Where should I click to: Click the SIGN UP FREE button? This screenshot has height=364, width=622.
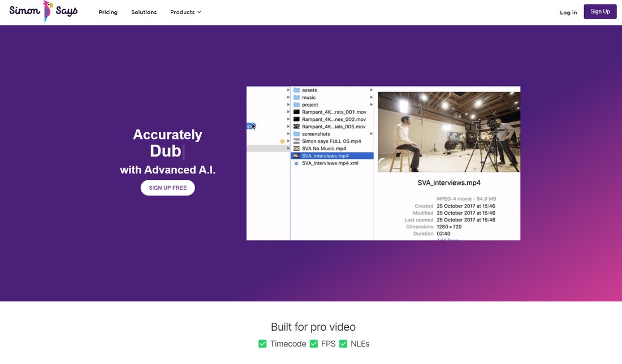(x=168, y=188)
